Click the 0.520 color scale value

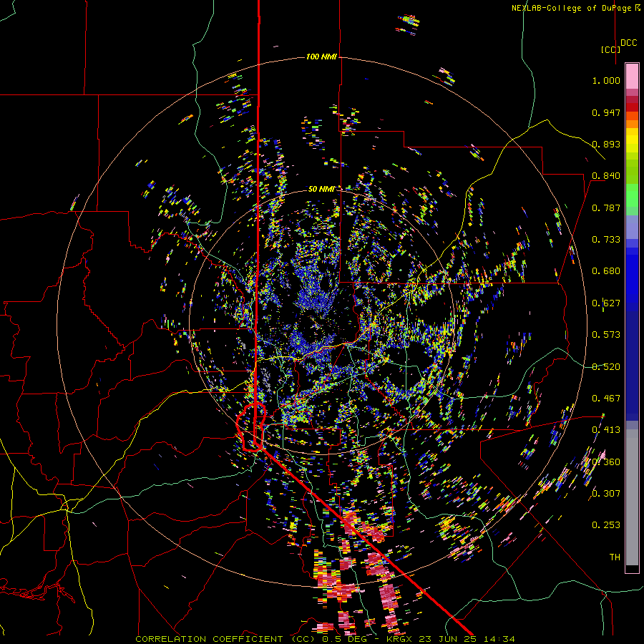click(x=606, y=367)
